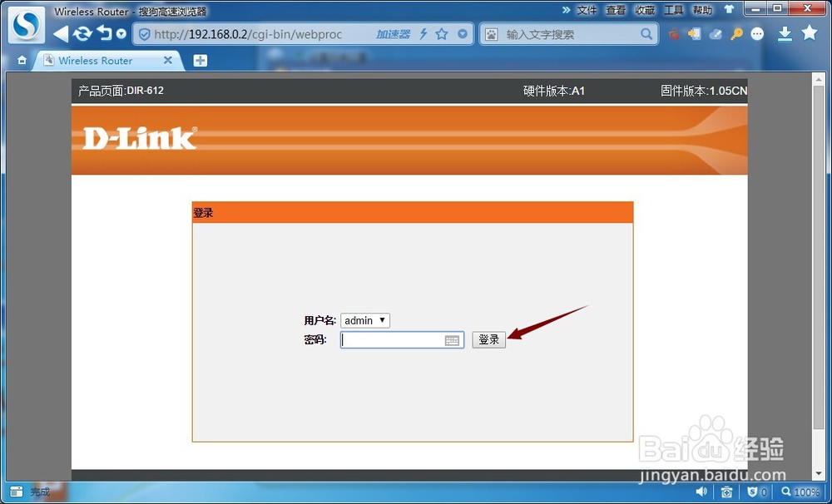Click the orange login-arrow toolbar icon

click(x=694, y=34)
